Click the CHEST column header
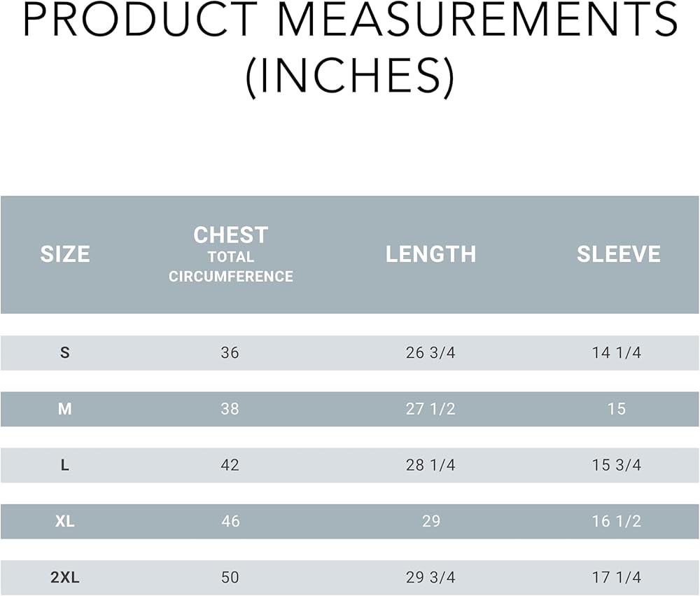This screenshot has width=700, height=596. pyautogui.click(x=230, y=235)
